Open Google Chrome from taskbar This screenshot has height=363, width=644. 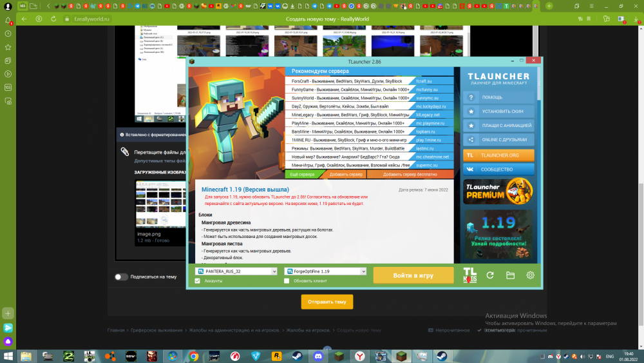pos(193,356)
